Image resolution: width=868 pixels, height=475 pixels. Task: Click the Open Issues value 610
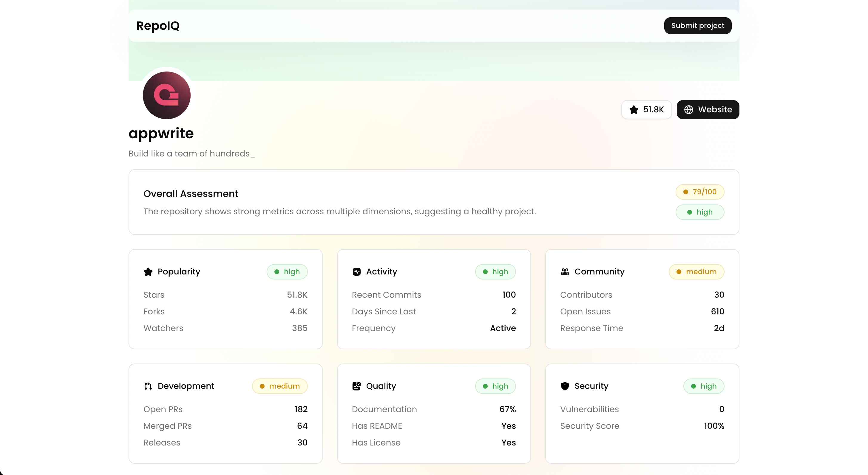click(x=717, y=311)
